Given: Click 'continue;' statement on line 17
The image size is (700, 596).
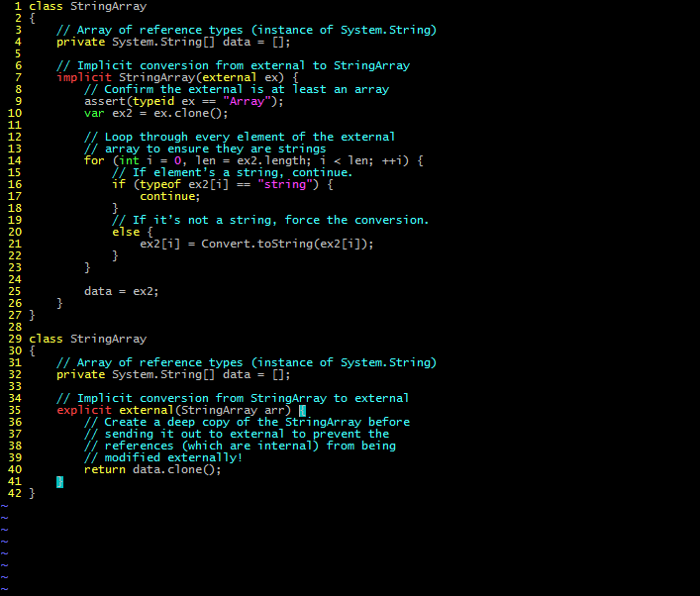Looking at the screenshot, I should click(170, 196).
